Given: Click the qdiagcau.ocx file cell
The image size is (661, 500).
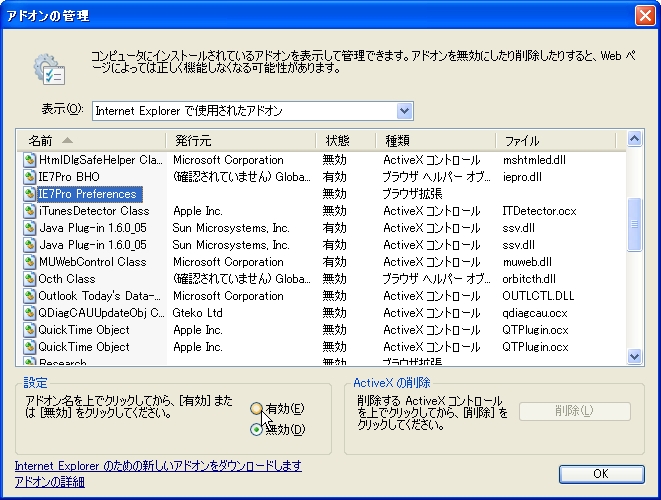Looking at the screenshot, I should point(535,313).
